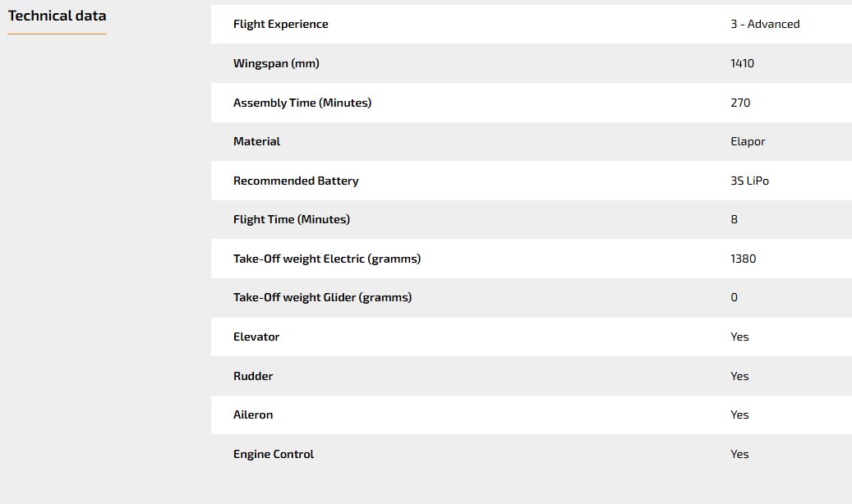Screen dimensions: 852x504
Task: Select the "3 - Advanced" value
Action: pos(764,24)
